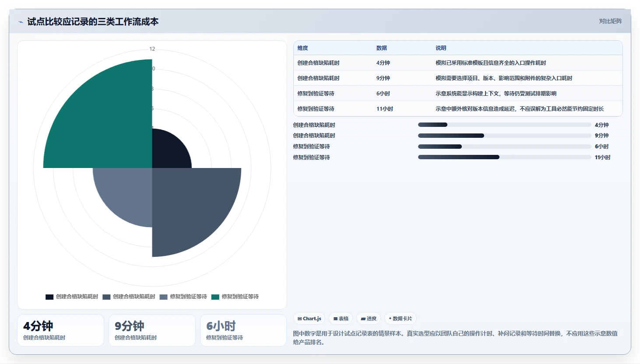The height and width of the screenshot is (364, 640).
Task: Click the 9分钟 table cell
Action: pos(383,78)
